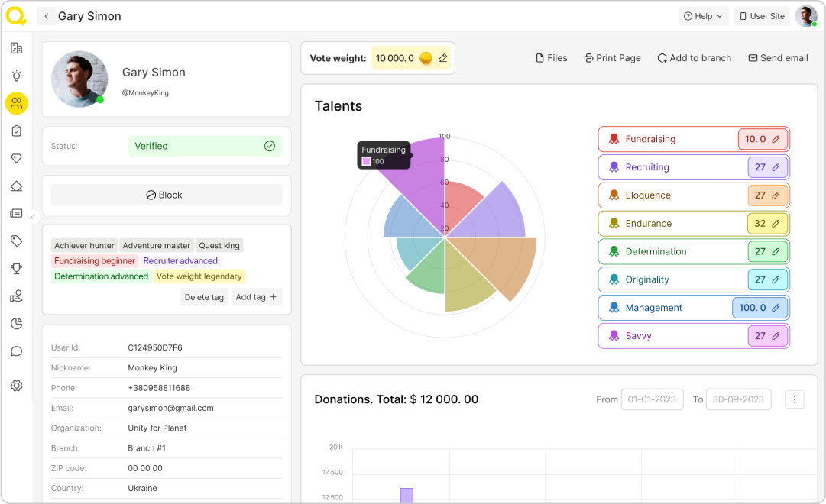Open the chat bubble sidebar icon
Screen dimensions: 826x504
(16, 351)
